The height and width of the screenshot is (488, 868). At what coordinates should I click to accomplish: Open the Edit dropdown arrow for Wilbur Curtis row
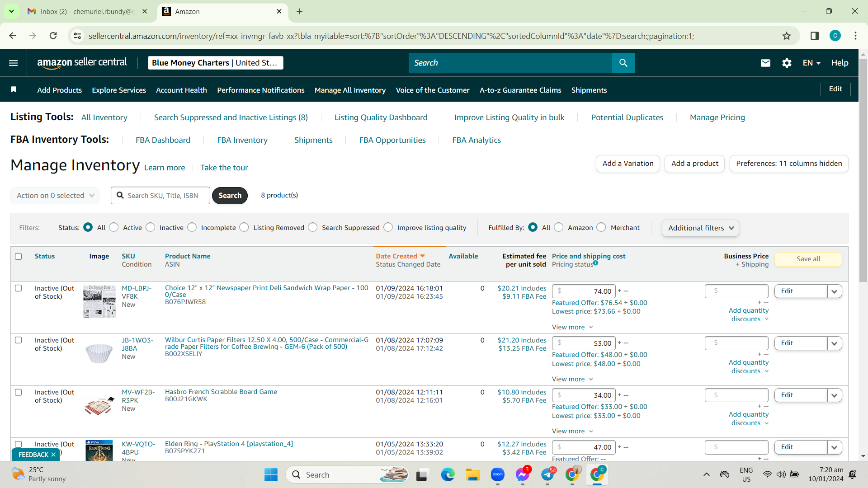[835, 343]
